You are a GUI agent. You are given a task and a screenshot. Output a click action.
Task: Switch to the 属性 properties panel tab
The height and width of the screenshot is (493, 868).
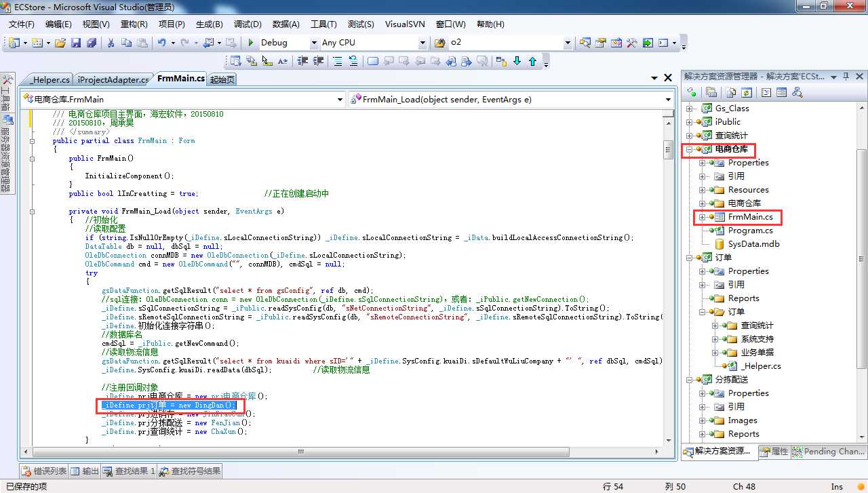(774, 451)
